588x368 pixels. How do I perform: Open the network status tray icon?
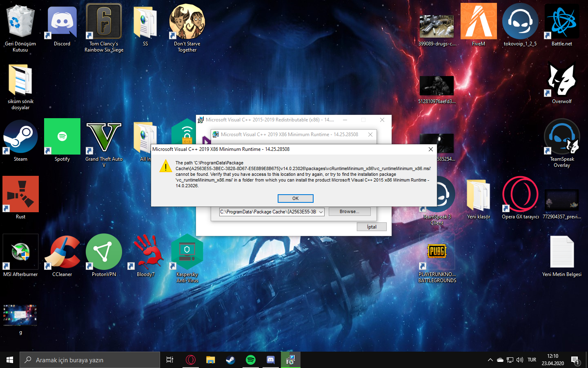coord(510,360)
